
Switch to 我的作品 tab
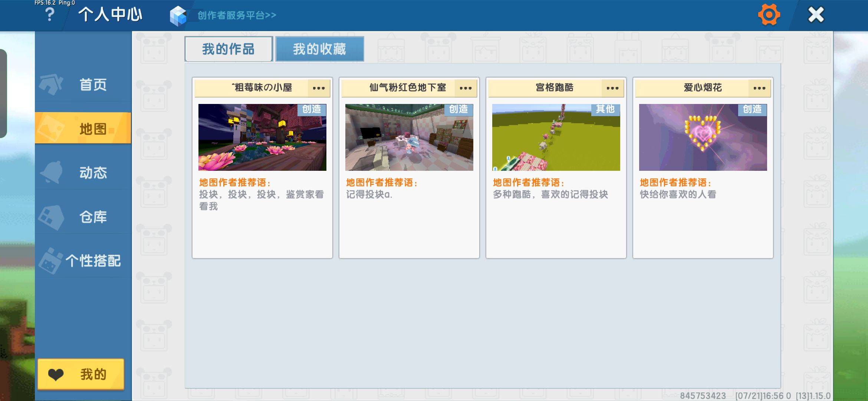tap(228, 49)
